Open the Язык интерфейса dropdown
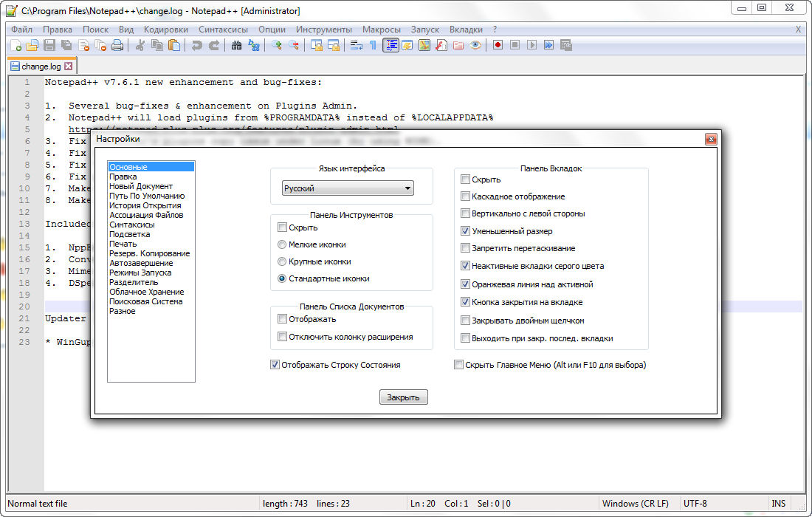Viewport: 812px width, 517px height. pyautogui.click(x=348, y=188)
